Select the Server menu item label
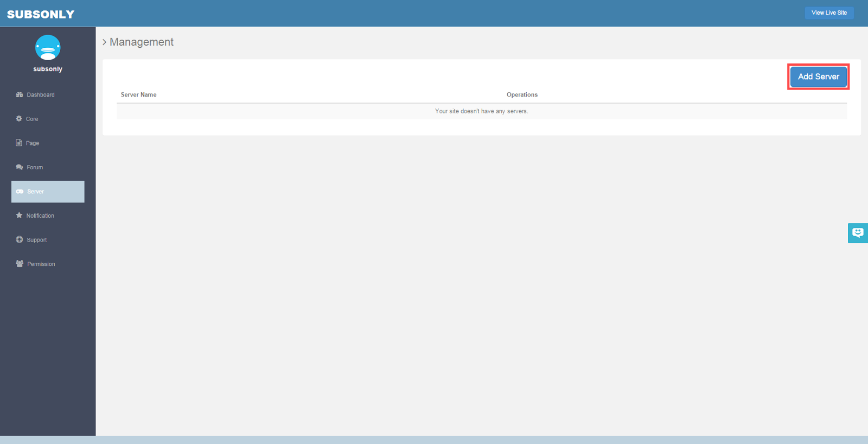Viewport: 868px width, 444px height. coord(36,192)
